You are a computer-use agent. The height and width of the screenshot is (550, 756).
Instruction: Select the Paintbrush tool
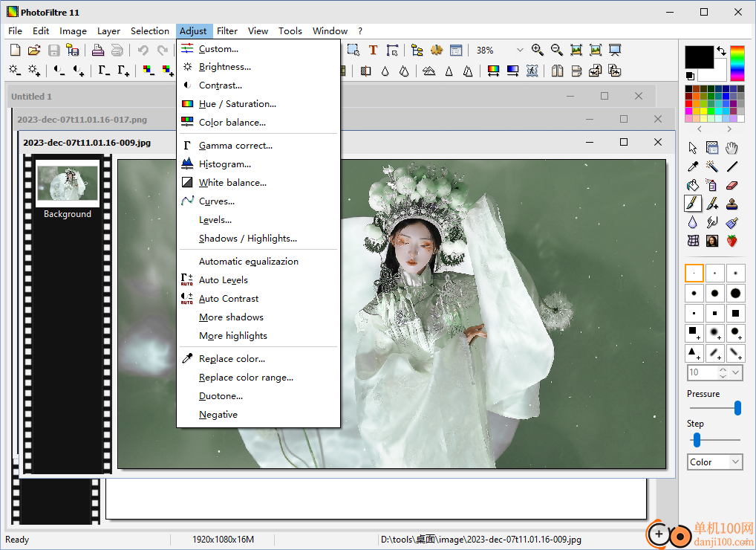click(x=693, y=204)
